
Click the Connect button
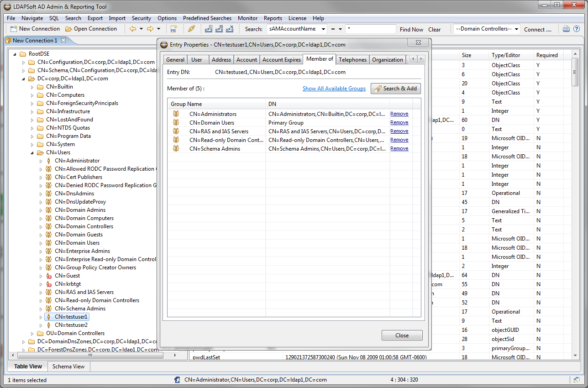[538, 29]
